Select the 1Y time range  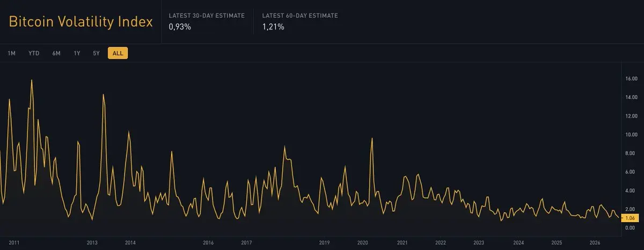pos(77,53)
